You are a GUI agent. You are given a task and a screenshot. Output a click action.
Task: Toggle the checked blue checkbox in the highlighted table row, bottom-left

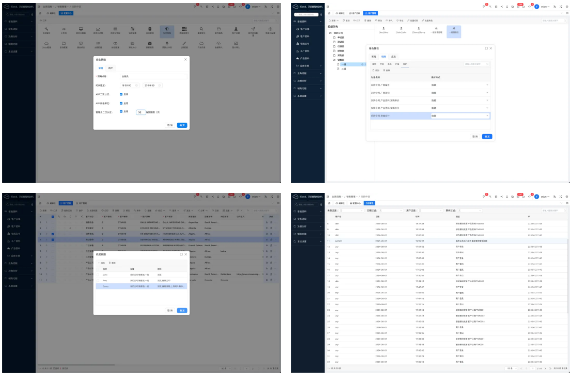(x=53, y=240)
